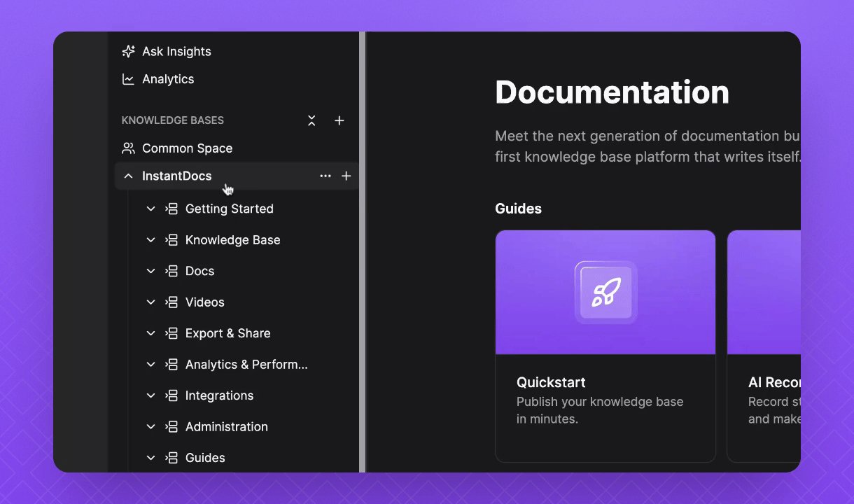
Task: Click the rocket icon in Quickstart card
Action: tap(605, 292)
